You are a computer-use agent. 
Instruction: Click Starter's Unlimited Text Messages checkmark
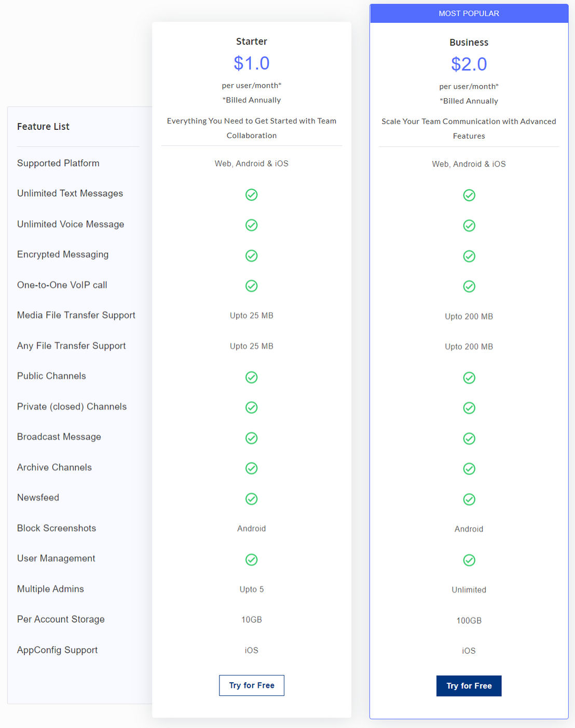(252, 195)
